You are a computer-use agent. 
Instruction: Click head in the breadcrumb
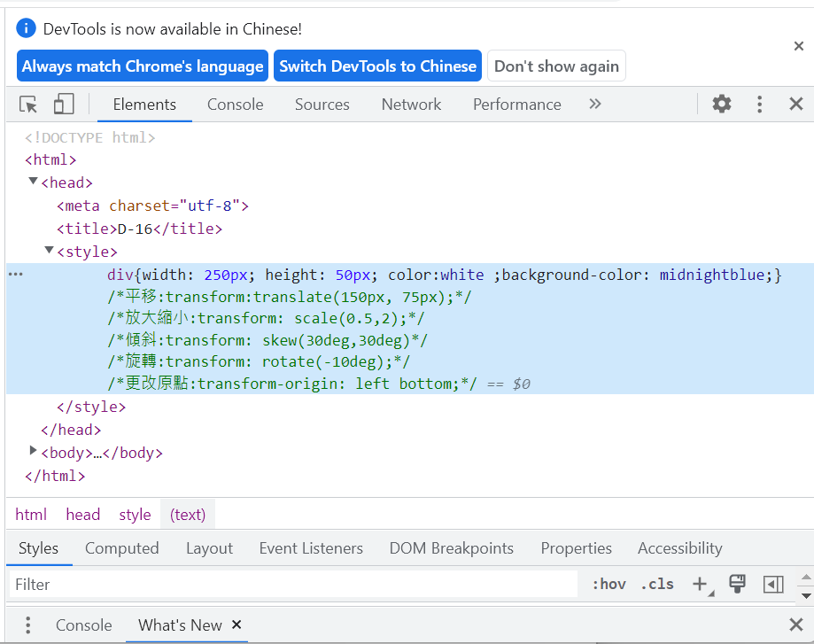83,515
